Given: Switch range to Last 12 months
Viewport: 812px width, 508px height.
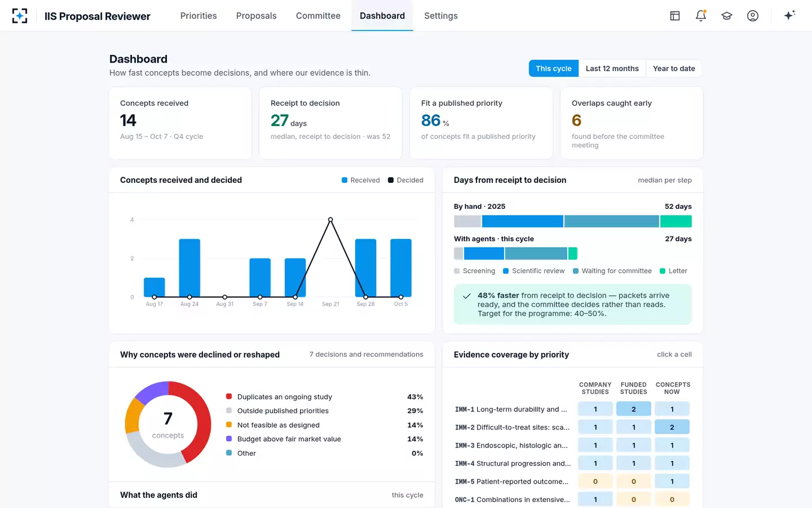Looking at the screenshot, I should click(x=612, y=68).
